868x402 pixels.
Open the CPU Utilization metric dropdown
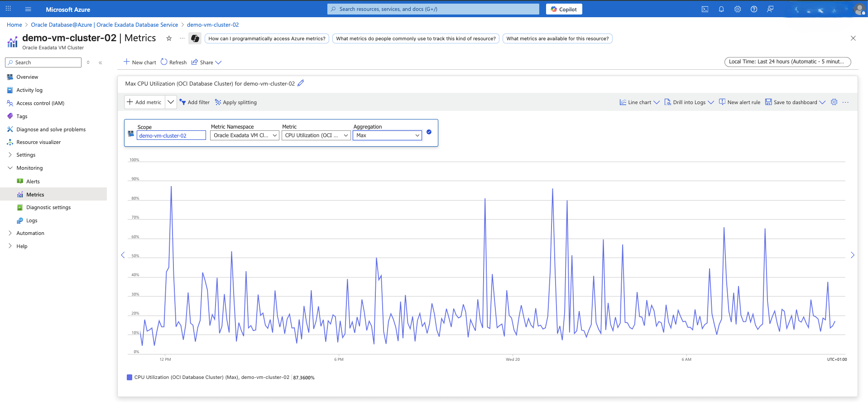tap(316, 135)
